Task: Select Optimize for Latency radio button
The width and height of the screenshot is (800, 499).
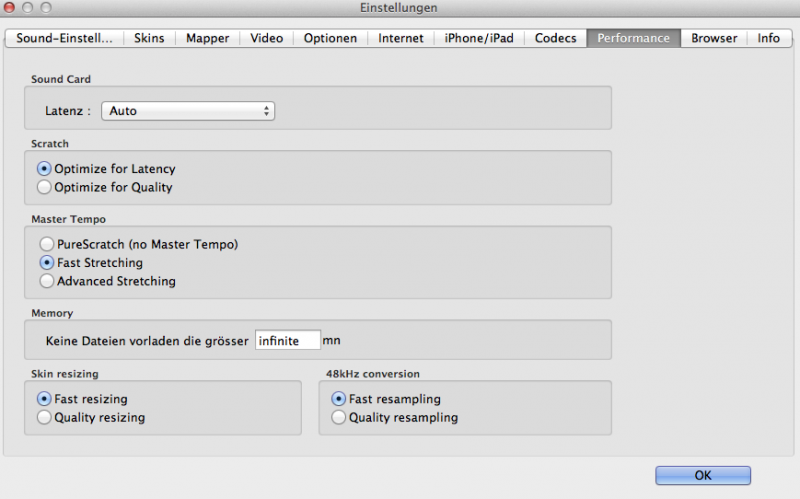Action: click(x=44, y=169)
